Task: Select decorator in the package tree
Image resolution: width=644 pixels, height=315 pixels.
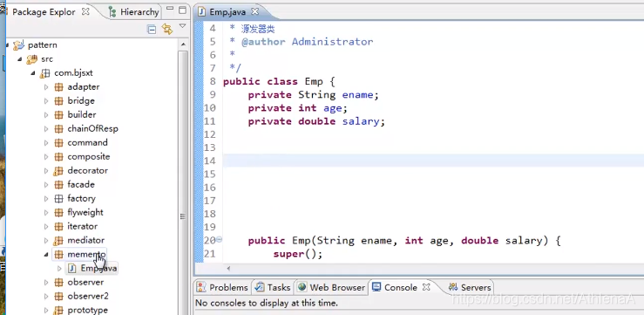Action: coord(87,171)
